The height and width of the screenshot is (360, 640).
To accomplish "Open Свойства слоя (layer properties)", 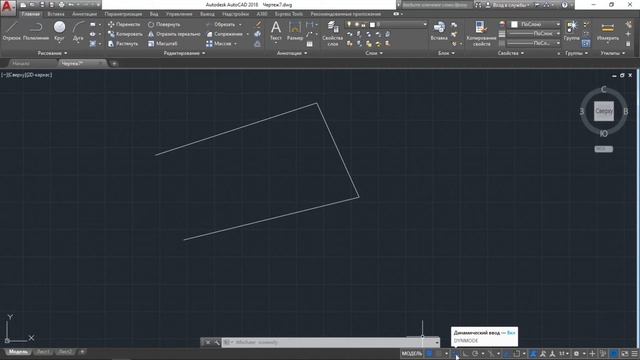I will tap(333, 33).
